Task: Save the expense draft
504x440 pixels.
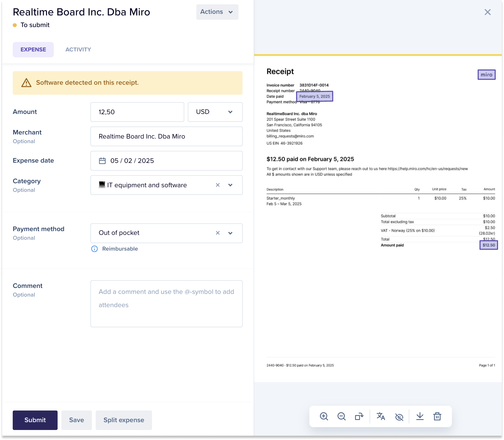Action: point(77,420)
